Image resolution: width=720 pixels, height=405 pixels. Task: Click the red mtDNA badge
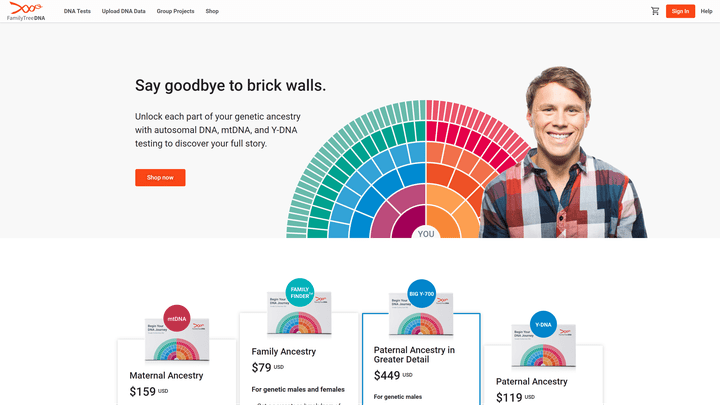tap(177, 318)
